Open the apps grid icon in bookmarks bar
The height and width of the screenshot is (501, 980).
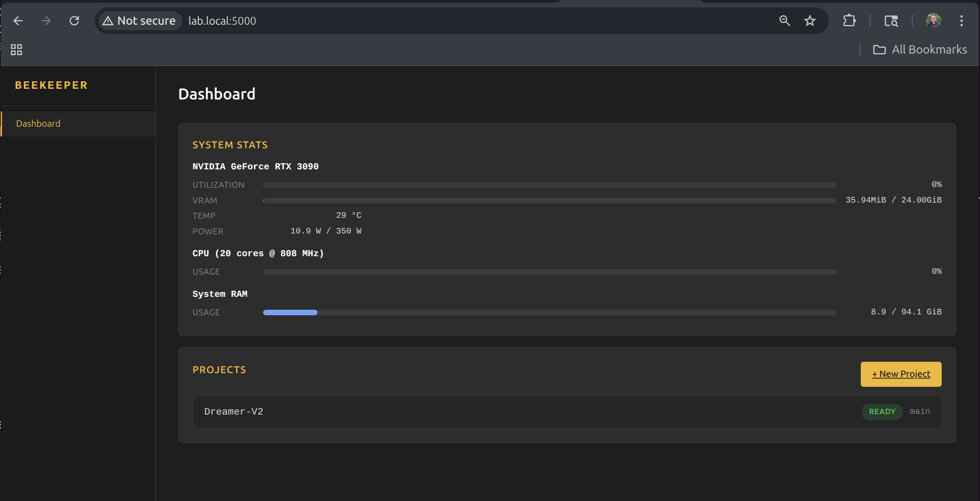point(16,50)
